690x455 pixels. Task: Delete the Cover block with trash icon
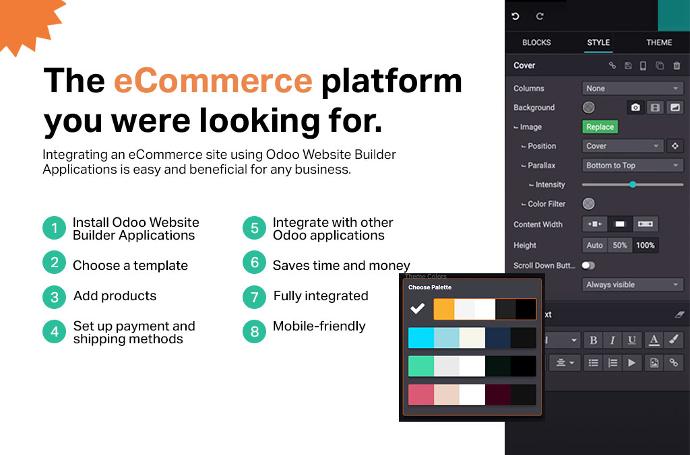tap(677, 66)
